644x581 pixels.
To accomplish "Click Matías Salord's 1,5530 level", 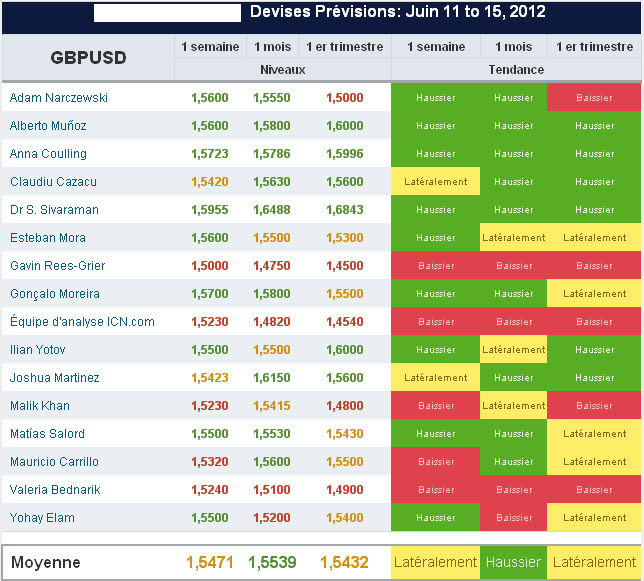I will click(272, 434).
